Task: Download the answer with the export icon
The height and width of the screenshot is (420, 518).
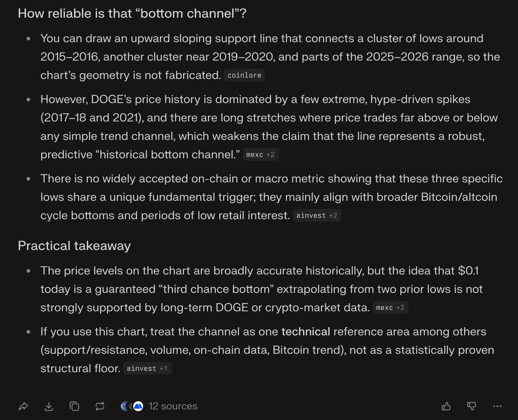Action: click(49, 406)
